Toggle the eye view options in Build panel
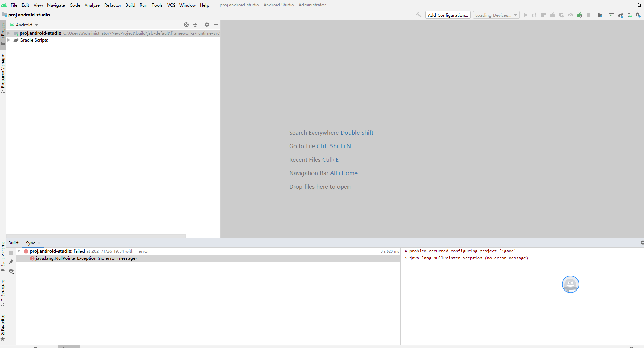 (11, 271)
